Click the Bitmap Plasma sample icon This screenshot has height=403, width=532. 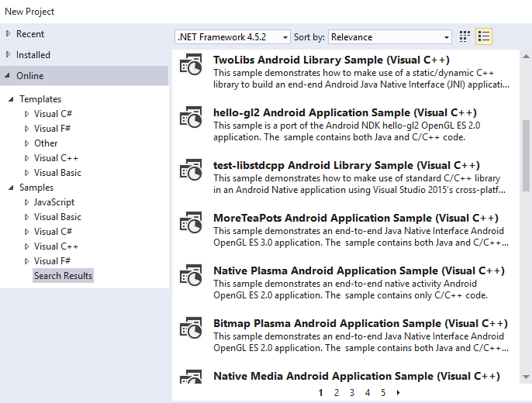point(191,330)
